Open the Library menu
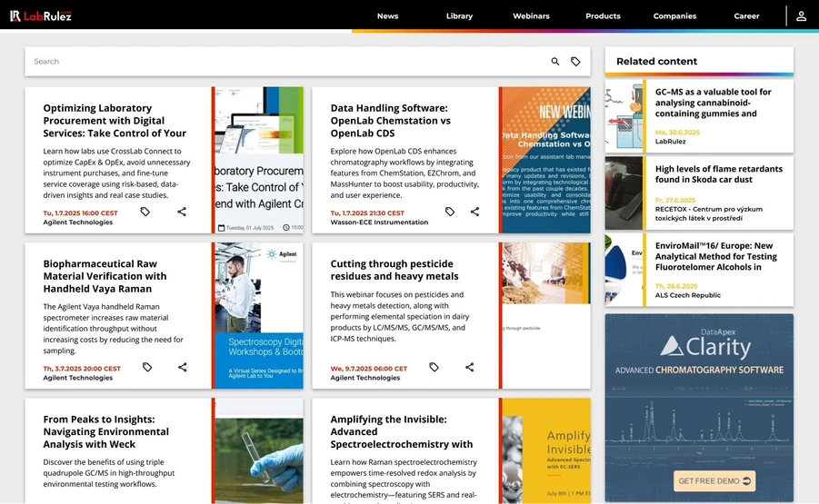819x504 pixels. click(459, 16)
